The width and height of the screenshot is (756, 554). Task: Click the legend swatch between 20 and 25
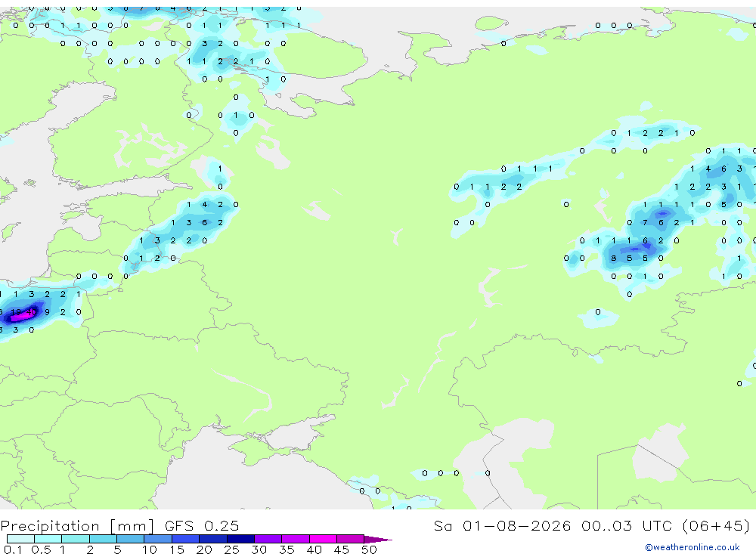pyautogui.click(x=213, y=539)
